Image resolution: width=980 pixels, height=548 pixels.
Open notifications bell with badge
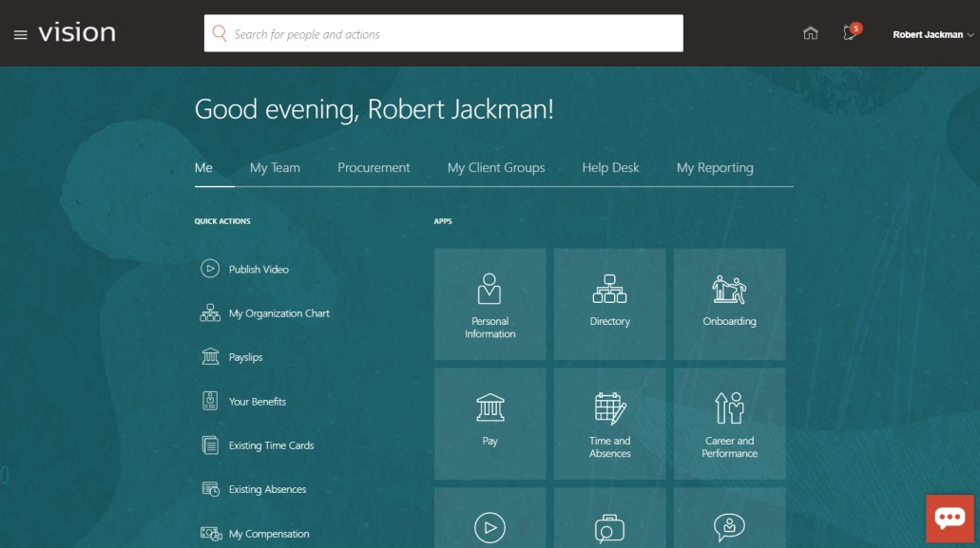pyautogui.click(x=850, y=34)
